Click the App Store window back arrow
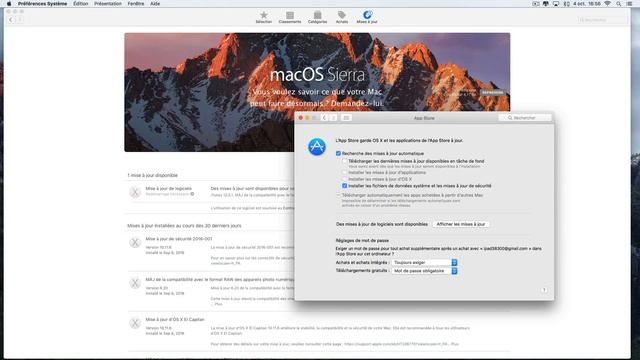This screenshot has height=360, width=640. point(11,20)
